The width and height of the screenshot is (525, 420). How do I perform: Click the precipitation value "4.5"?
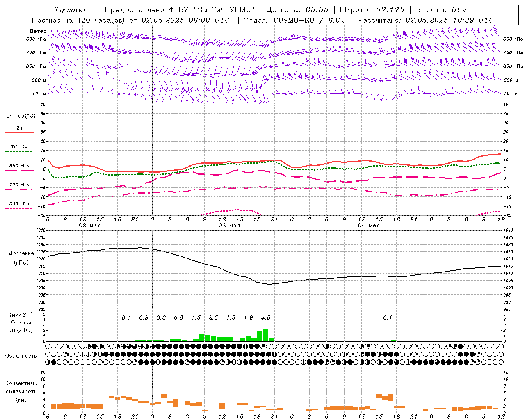[x=266, y=318]
